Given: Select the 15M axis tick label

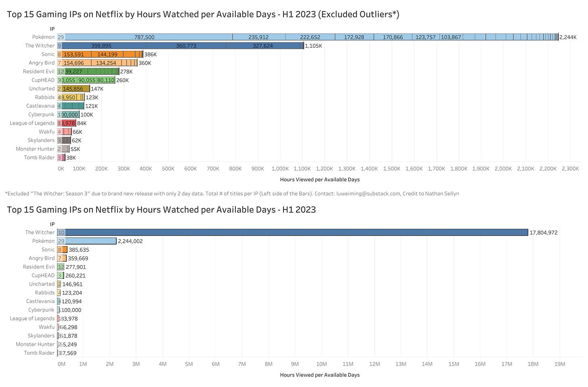Looking at the screenshot, I should (454, 364).
